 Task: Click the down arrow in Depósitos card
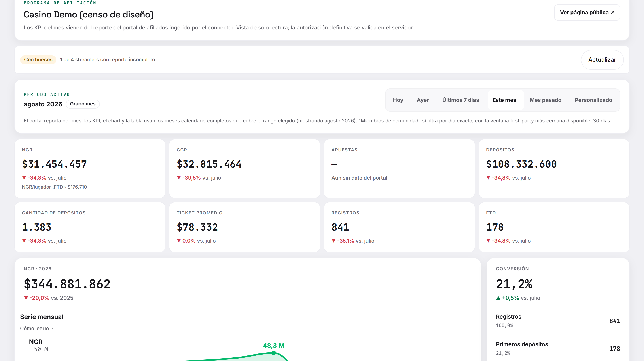pyautogui.click(x=488, y=178)
